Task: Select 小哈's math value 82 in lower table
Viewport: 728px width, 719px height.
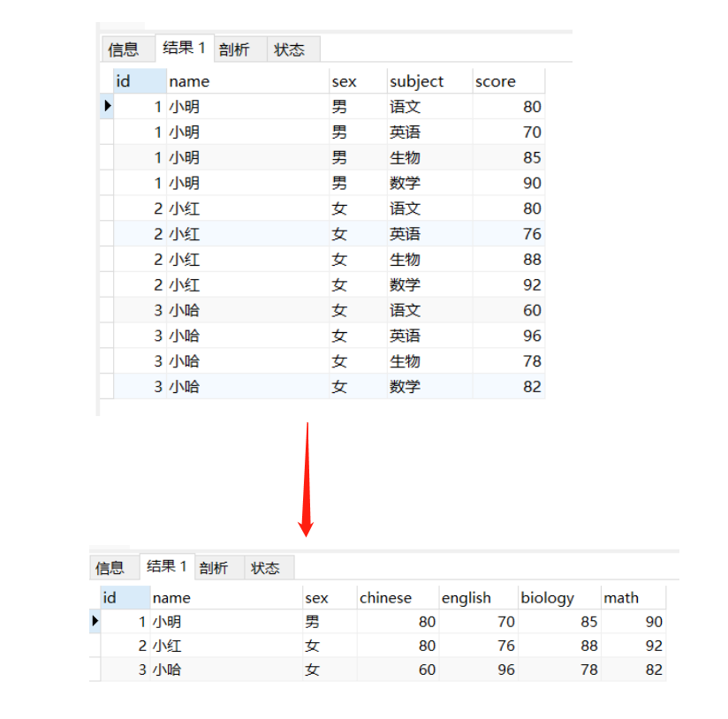Action: point(633,670)
